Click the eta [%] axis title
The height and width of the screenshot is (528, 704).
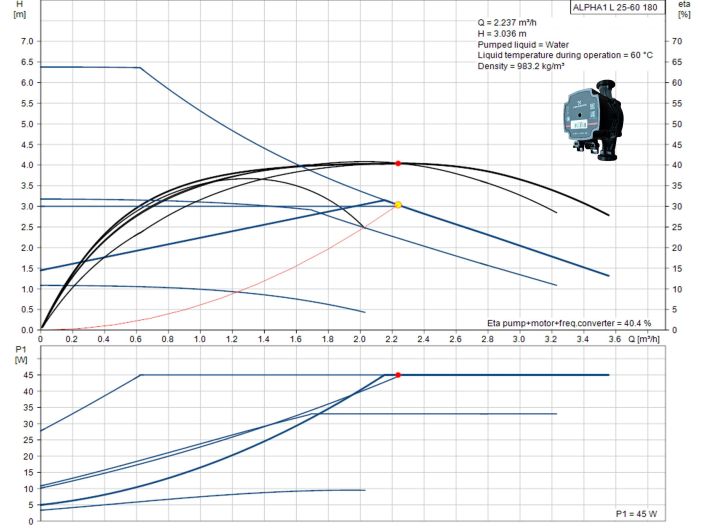click(683, 9)
